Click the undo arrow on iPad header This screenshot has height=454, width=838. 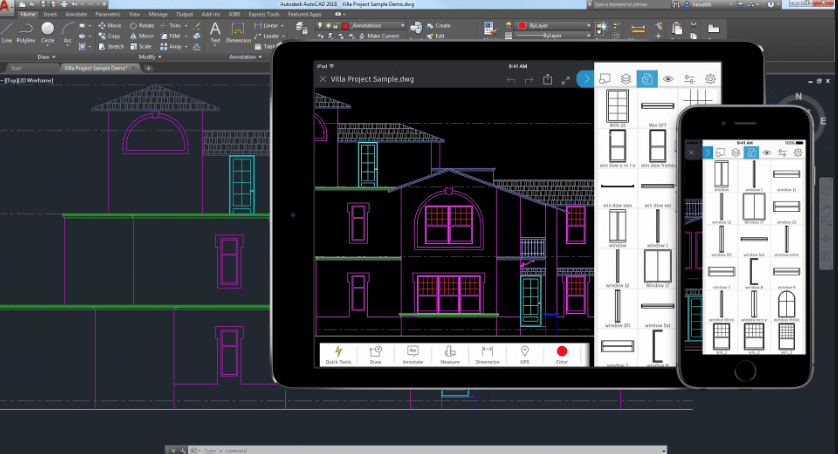(511, 80)
